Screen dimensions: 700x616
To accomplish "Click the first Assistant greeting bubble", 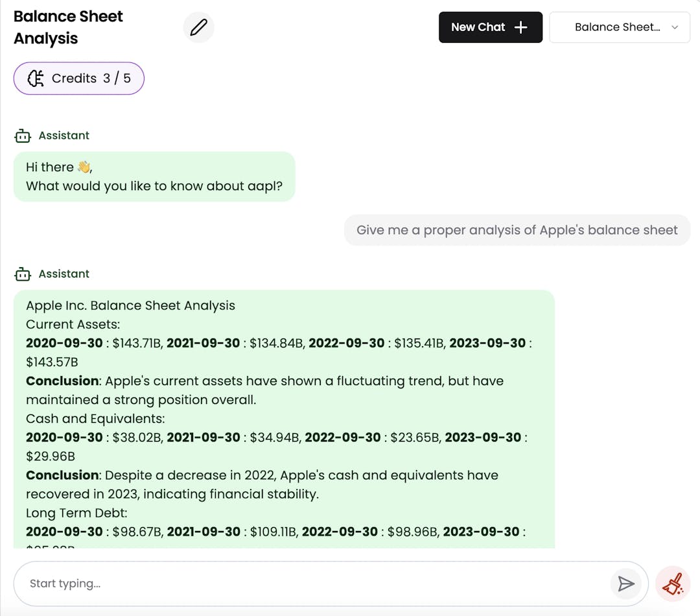I will tap(154, 176).
